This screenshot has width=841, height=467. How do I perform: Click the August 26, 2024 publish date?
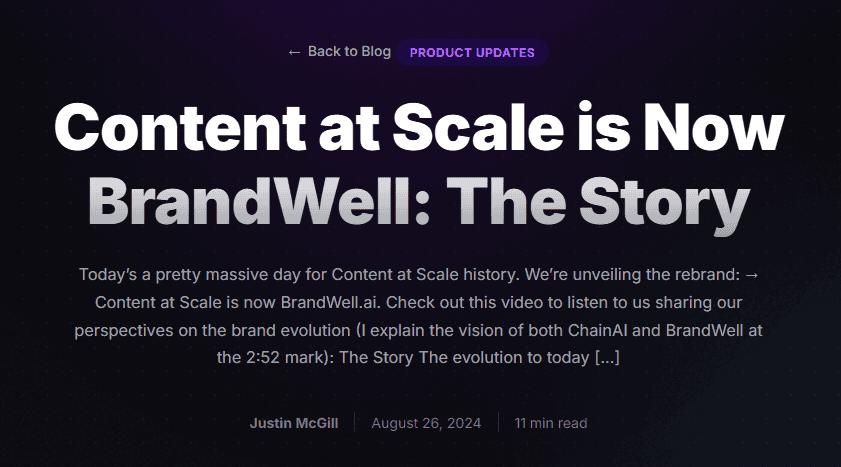(426, 423)
